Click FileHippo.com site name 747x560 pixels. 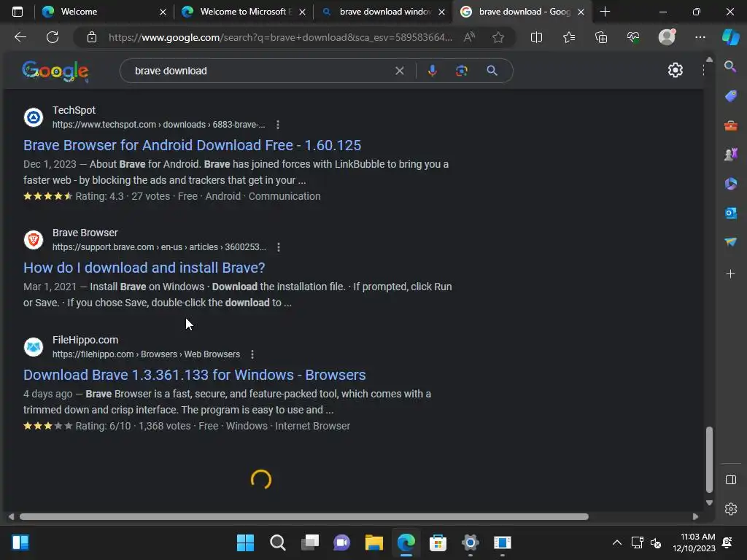pos(85,340)
